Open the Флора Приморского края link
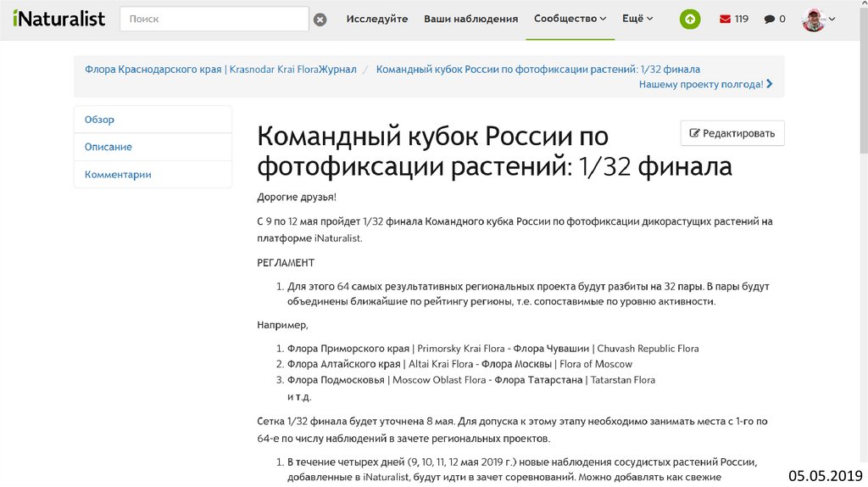This screenshot has width=868, height=487. pyautogui.click(x=396, y=349)
